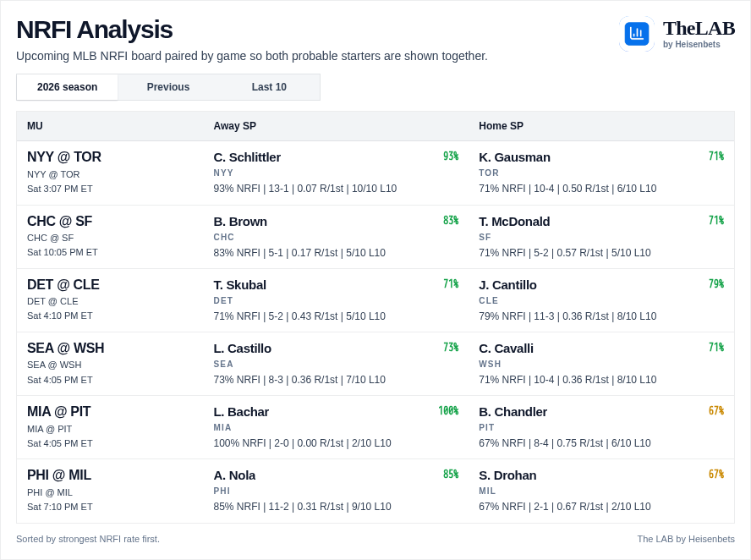Select pitcher B. Brown
The image size is (751, 560).
240,222
